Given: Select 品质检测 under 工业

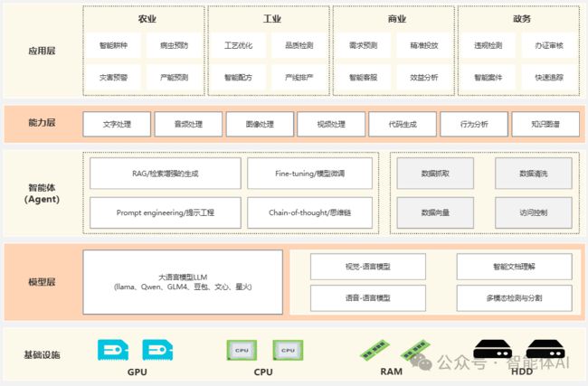Looking at the screenshot, I should pyautogui.click(x=299, y=45).
